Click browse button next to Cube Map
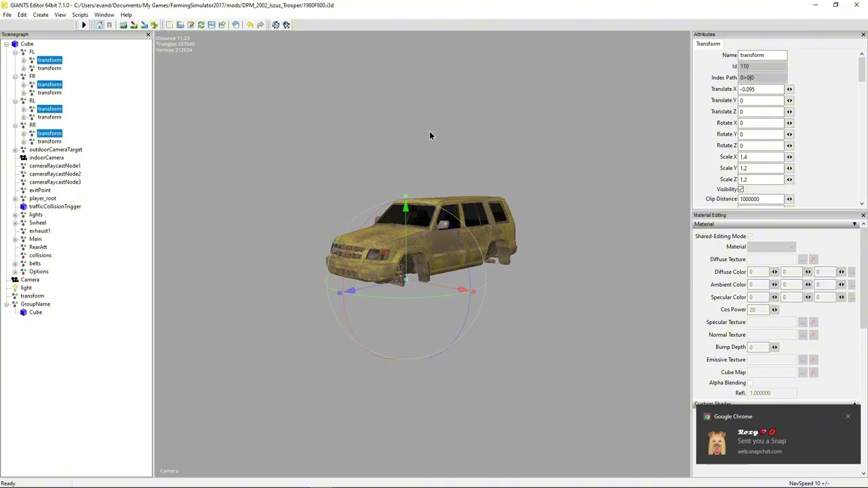 [803, 373]
